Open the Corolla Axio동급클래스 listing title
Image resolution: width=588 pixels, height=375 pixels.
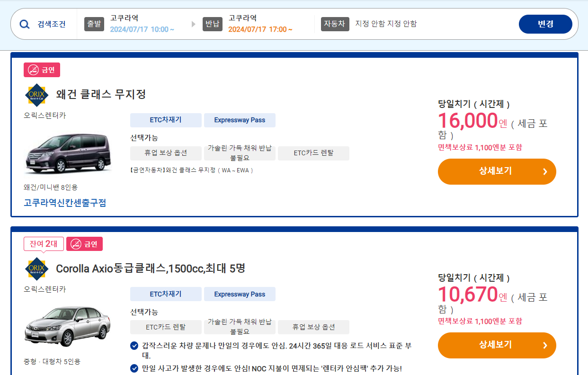(x=151, y=268)
